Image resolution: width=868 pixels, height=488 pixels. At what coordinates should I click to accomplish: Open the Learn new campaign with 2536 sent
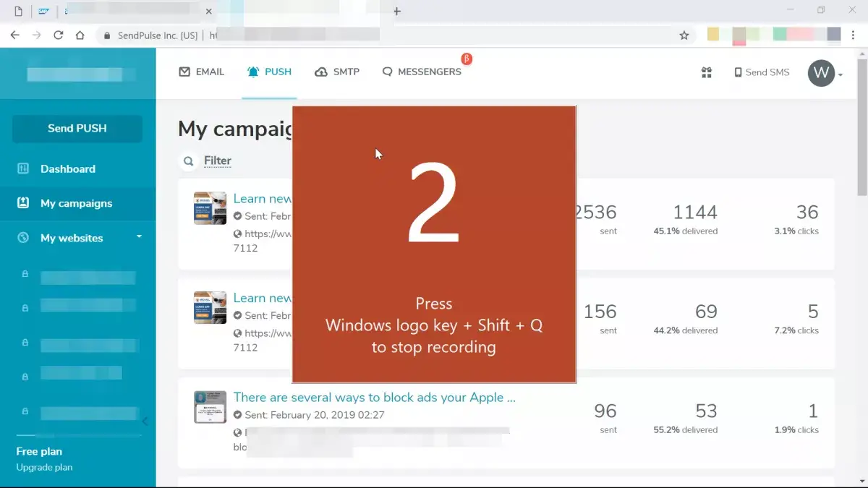[x=263, y=198]
